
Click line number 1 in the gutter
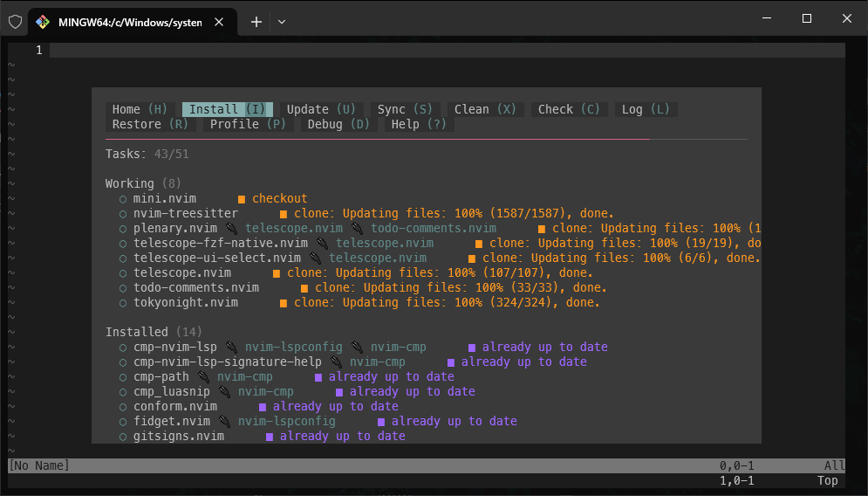click(38, 51)
